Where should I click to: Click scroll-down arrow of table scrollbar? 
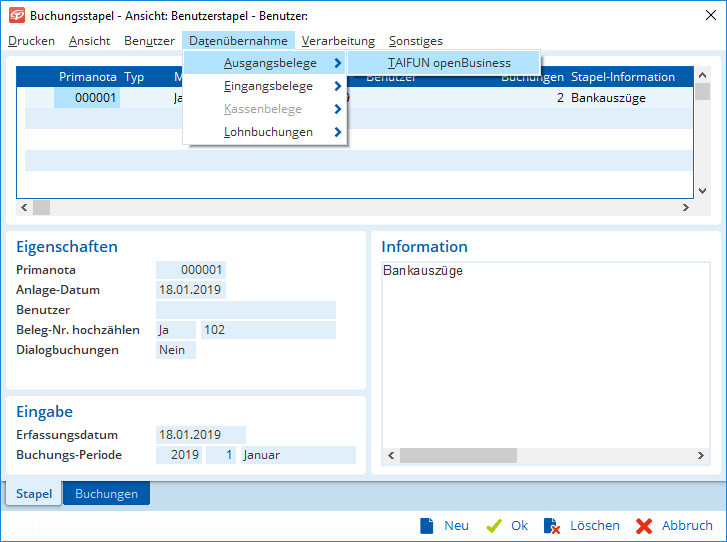[702, 191]
